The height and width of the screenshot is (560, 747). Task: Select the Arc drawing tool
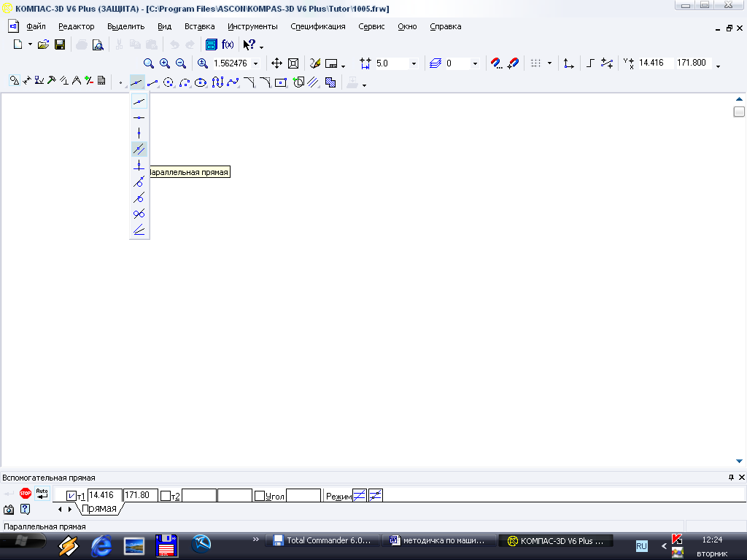pos(185,82)
